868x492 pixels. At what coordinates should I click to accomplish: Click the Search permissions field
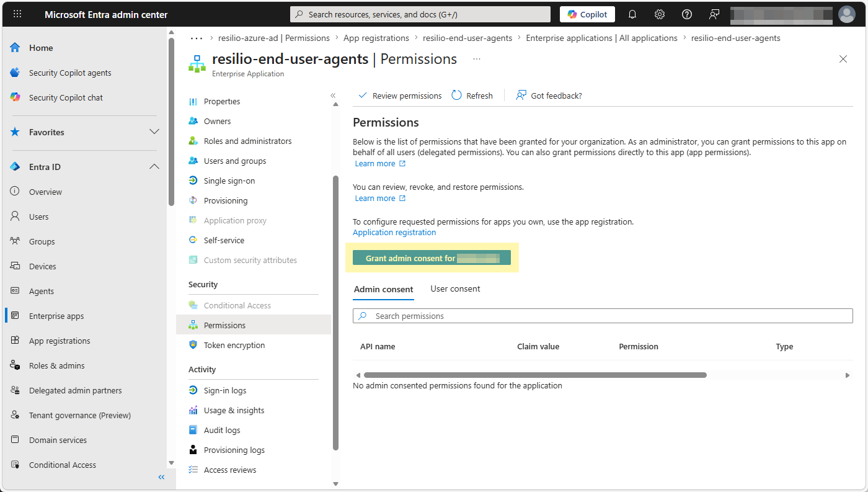(603, 316)
